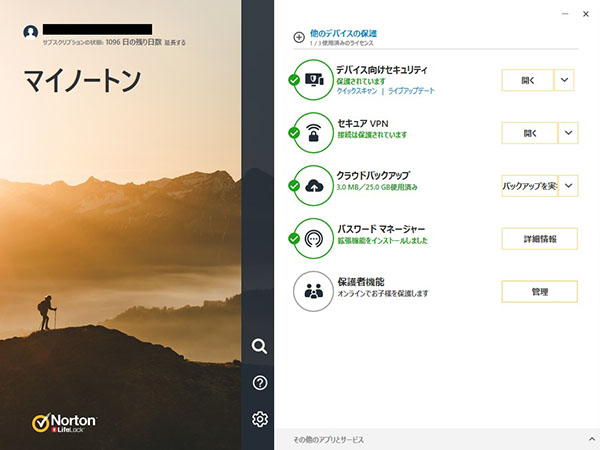Expand dropdown arrow beside Device Security 開く
Screen dimensions: 600x450
[564, 80]
